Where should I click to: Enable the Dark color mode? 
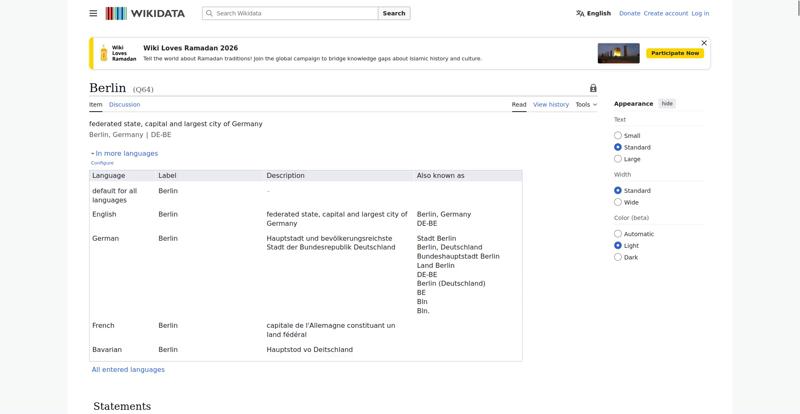[618, 257]
